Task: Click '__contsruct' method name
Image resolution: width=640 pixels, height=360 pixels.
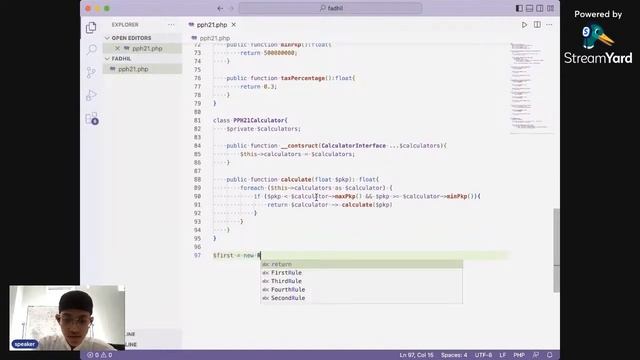Action: click(x=299, y=146)
